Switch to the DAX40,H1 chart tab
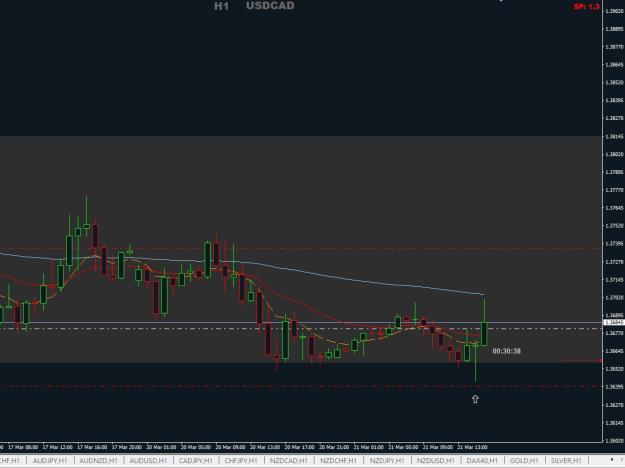 (x=482, y=460)
